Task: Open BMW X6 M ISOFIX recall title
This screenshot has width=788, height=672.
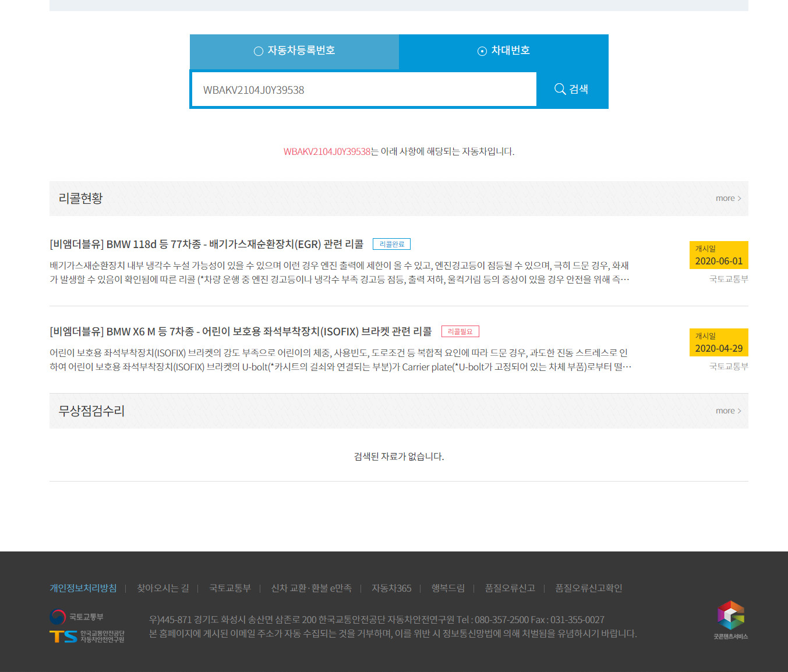Action: coord(241,331)
